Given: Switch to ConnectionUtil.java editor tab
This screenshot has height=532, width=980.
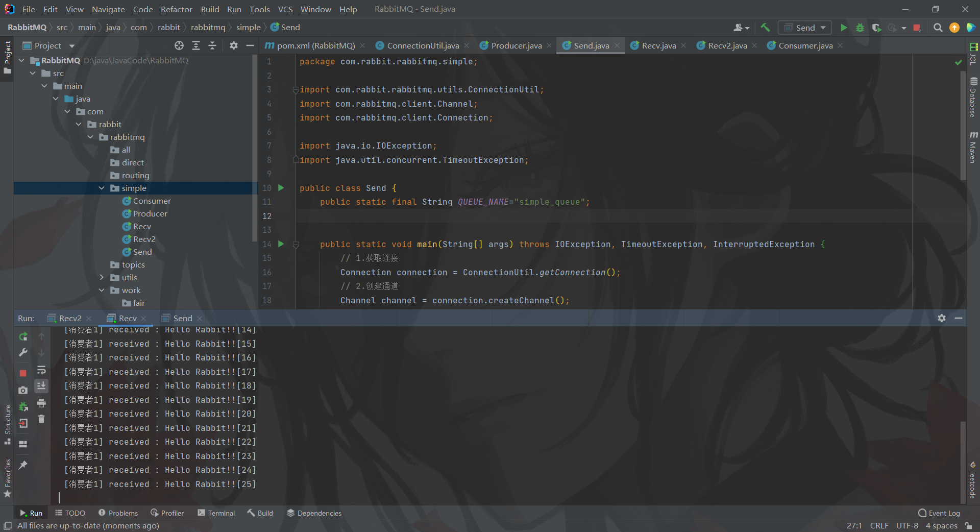Looking at the screenshot, I should [423, 45].
